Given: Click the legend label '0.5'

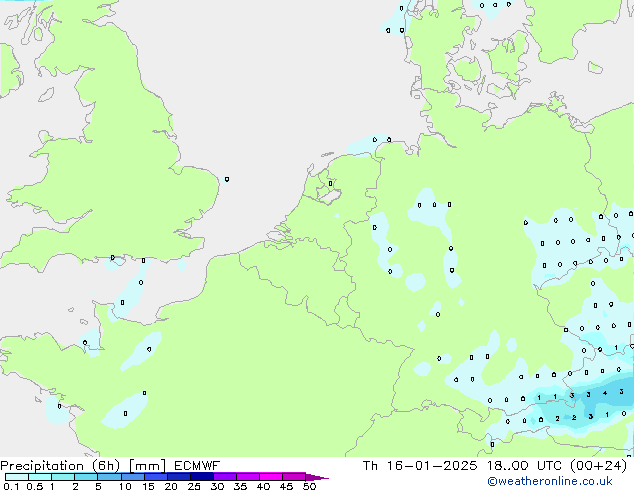Looking at the screenshot, I should [x=34, y=486].
